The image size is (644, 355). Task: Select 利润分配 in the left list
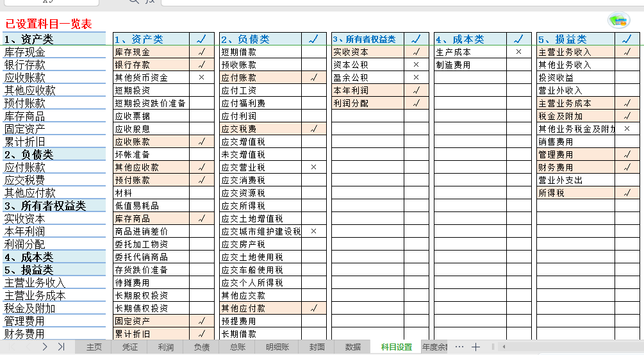coord(54,244)
